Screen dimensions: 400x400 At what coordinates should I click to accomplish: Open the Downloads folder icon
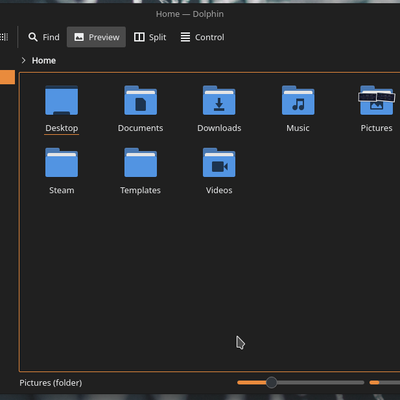click(x=219, y=100)
